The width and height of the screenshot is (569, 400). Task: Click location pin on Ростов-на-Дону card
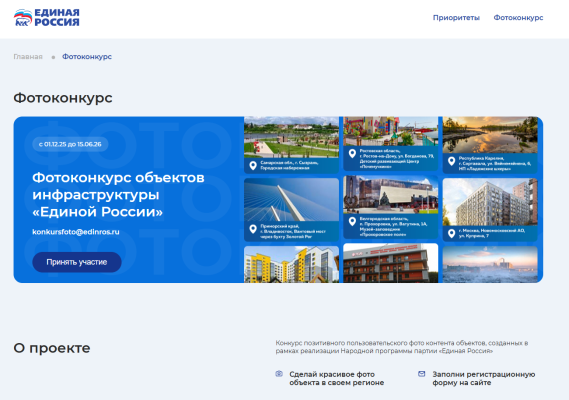352,153
